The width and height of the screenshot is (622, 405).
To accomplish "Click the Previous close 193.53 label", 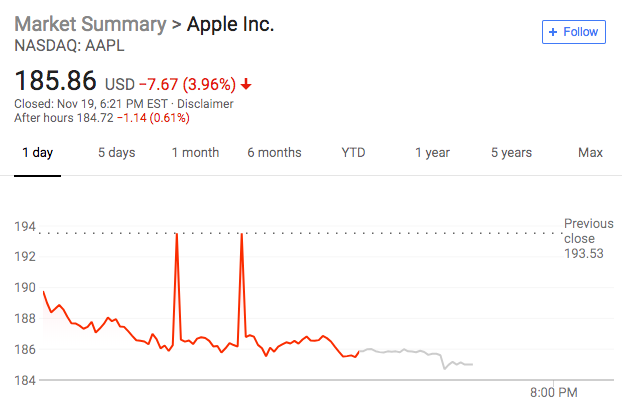I will tap(588, 239).
